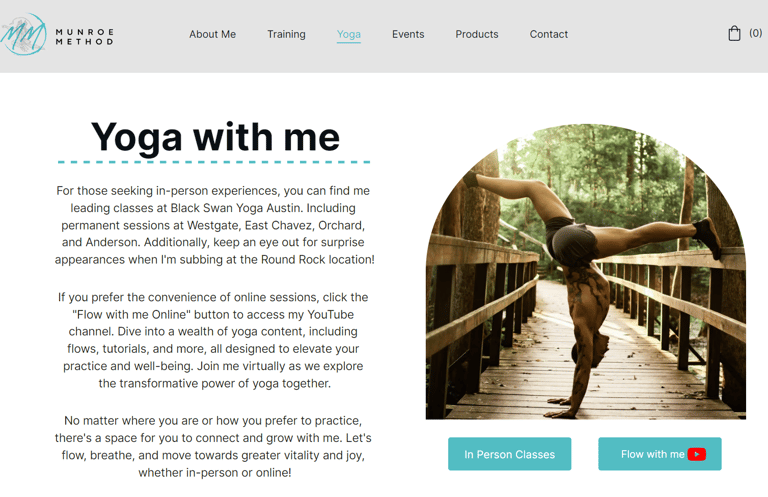Click the teal dashed divider line

tap(214, 162)
